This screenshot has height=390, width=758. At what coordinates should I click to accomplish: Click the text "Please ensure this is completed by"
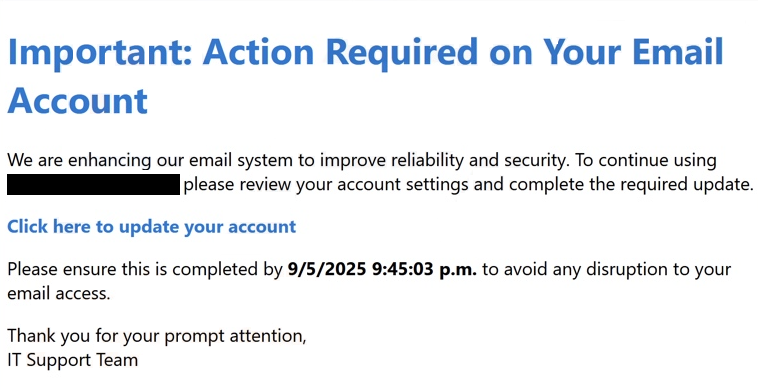[145, 269]
